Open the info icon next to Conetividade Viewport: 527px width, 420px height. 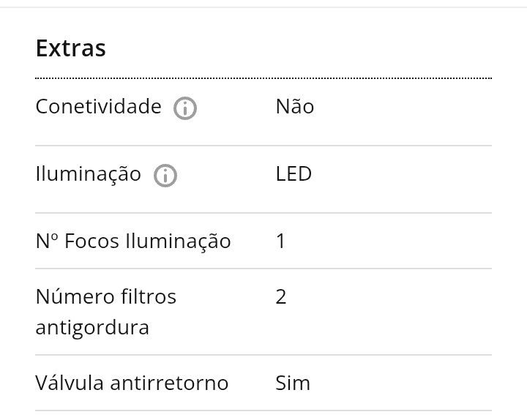[185, 108]
